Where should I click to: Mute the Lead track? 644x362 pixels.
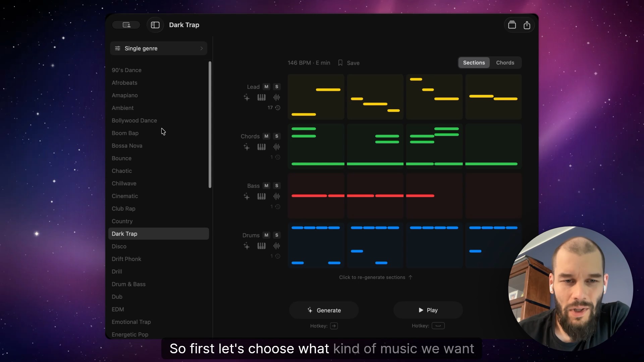[x=266, y=87]
